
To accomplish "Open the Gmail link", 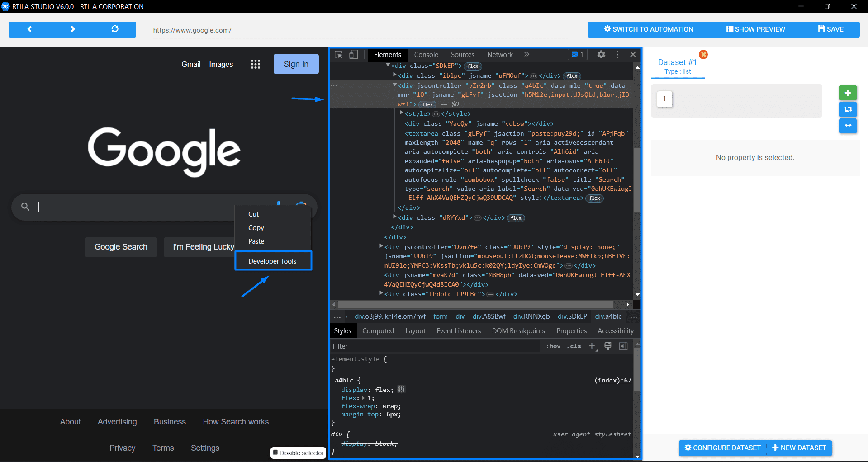I will [x=191, y=64].
